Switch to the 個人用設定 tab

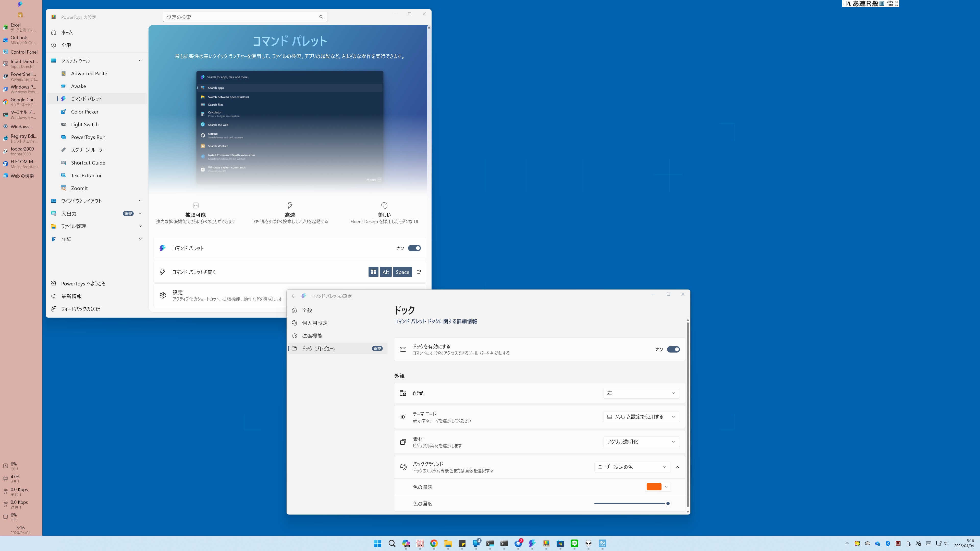tap(314, 323)
